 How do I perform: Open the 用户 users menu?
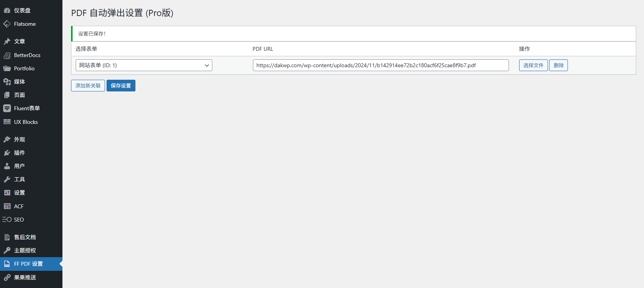pos(19,166)
